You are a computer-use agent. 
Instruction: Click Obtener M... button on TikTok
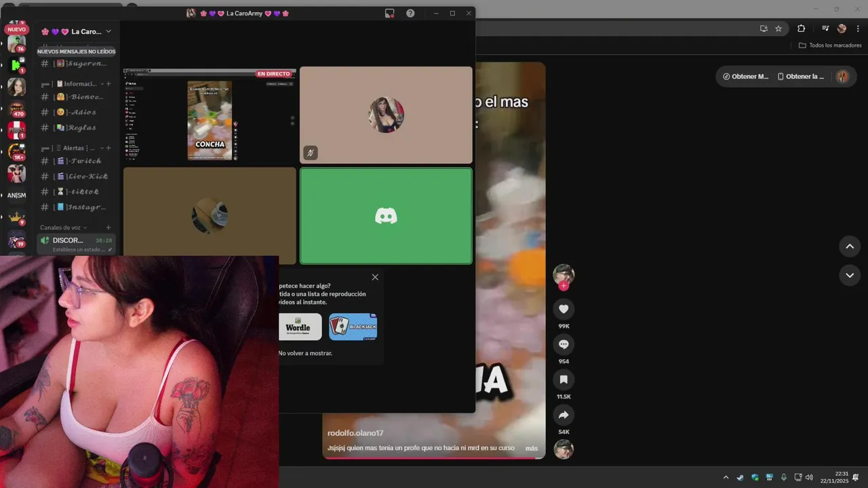point(745,77)
